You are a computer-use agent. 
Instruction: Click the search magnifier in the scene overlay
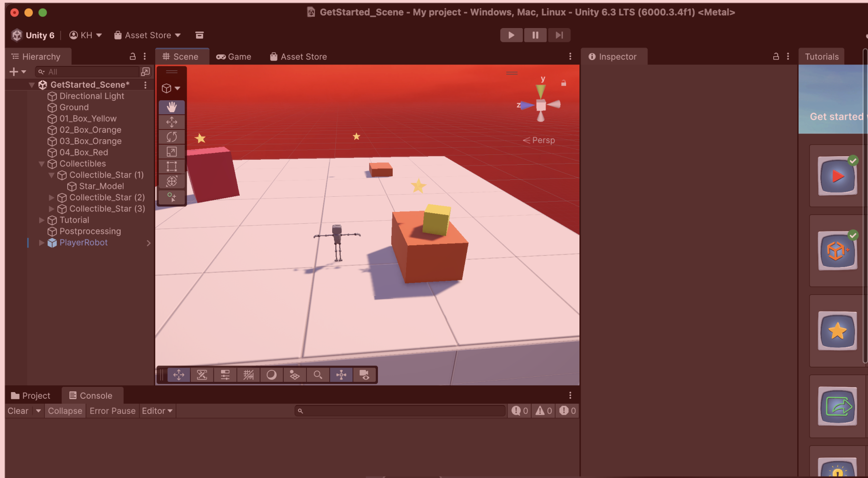(317, 375)
